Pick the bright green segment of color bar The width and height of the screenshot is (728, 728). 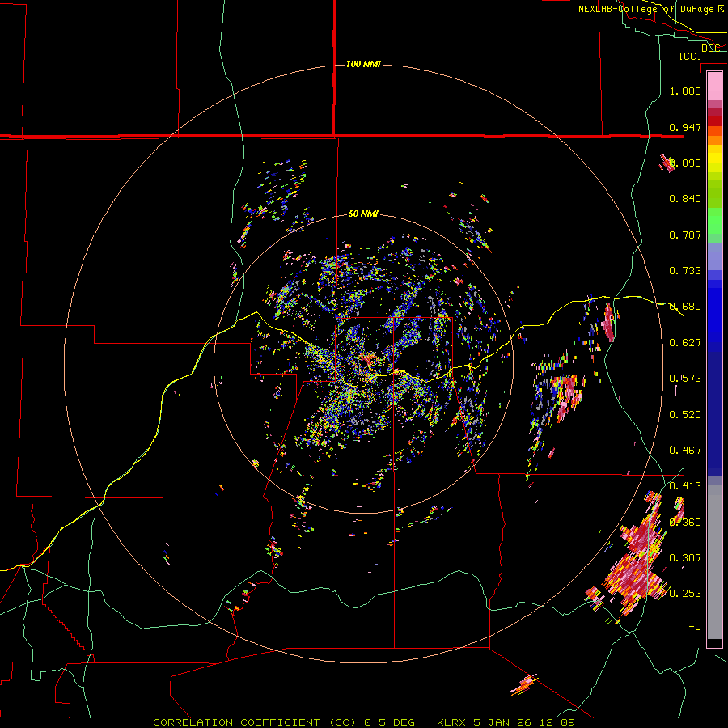click(x=714, y=221)
